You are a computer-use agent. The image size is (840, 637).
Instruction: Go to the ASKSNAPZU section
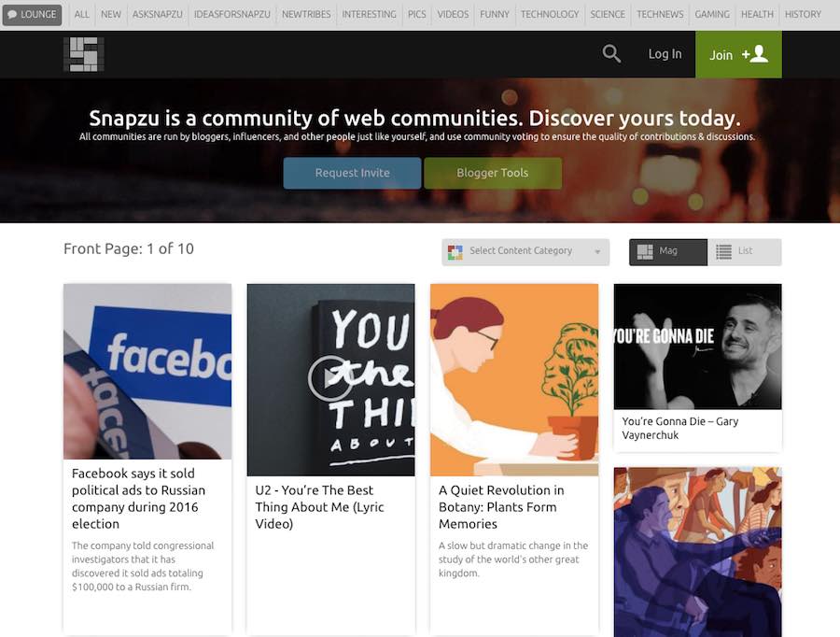pos(158,15)
